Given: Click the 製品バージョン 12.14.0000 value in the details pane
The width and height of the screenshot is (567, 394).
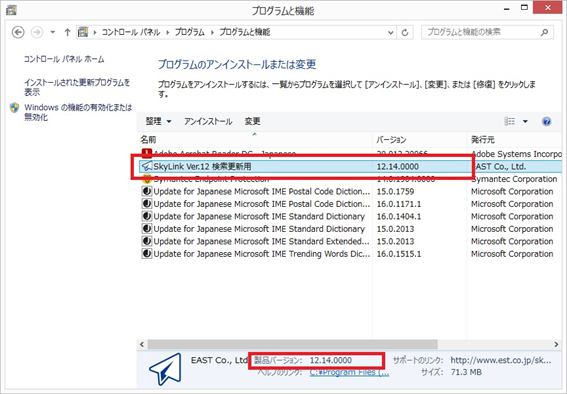Looking at the screenshot, I should pos(331,360).
